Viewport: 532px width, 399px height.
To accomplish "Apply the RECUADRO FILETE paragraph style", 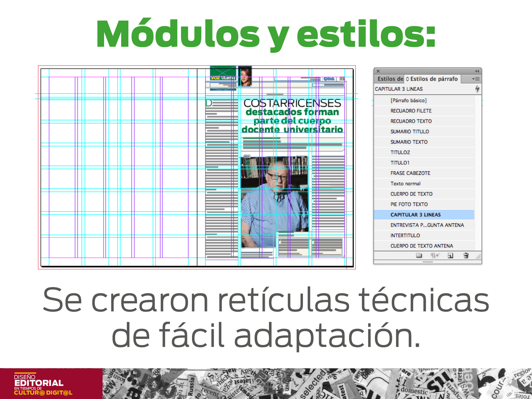I will coord(411,111).
